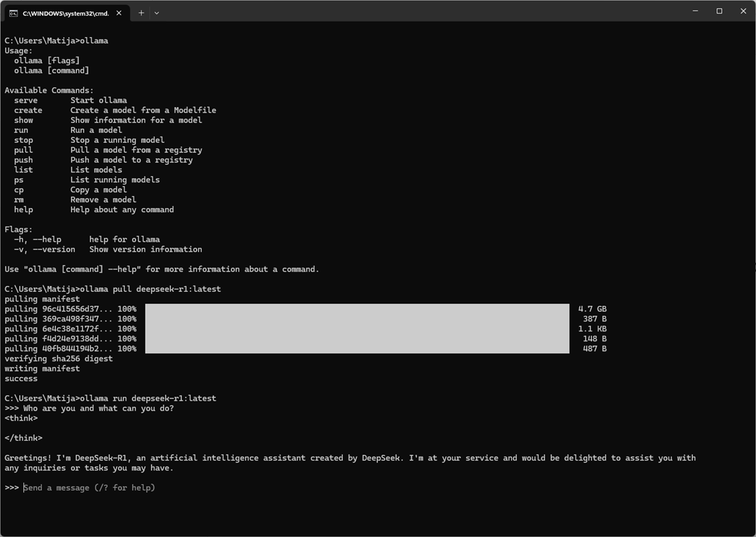This screenshot has height=537, width=756.
Task: Click the cmd icon in the tab
Action: (13, 13)
